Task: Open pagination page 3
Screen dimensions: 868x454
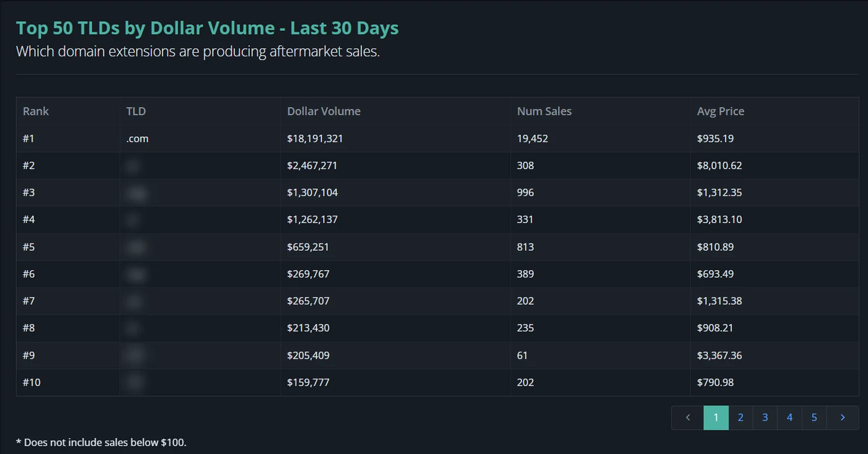Action: point(765,417)
